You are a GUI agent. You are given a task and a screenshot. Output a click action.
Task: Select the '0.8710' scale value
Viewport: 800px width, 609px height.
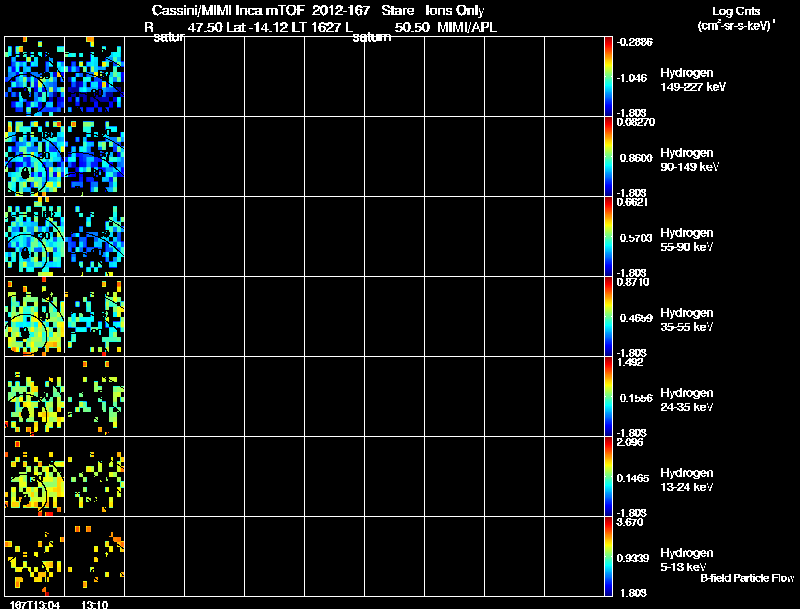633,282
